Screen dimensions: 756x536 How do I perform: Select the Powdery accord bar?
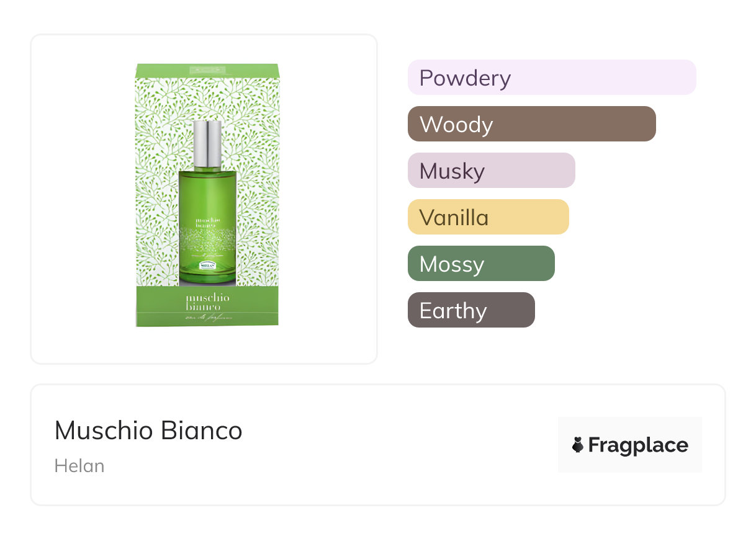pos(551,78)
